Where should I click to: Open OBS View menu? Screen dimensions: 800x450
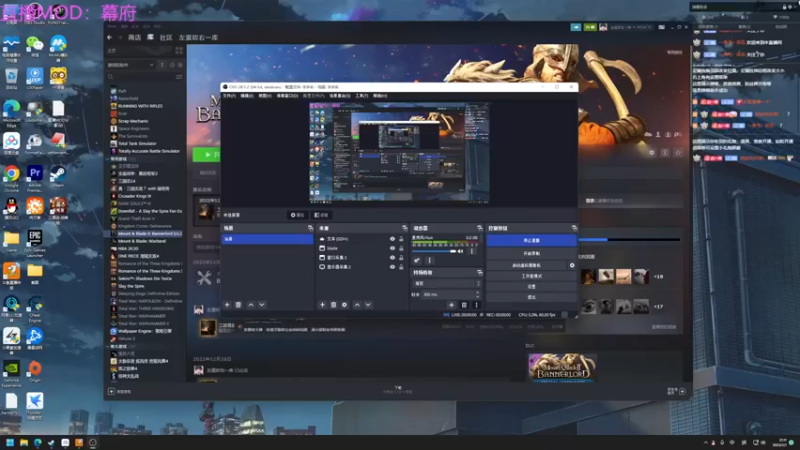click(x=265, y=96)
